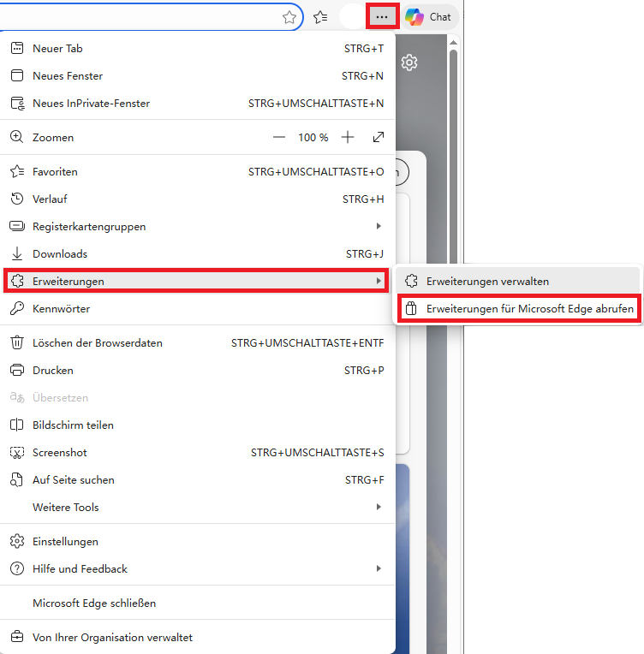Open Downloads menu entry

pos(198,253)
